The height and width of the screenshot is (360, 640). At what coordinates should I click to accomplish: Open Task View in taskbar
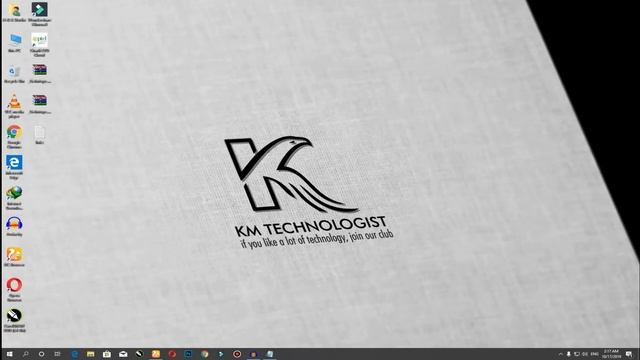[58, 354]
